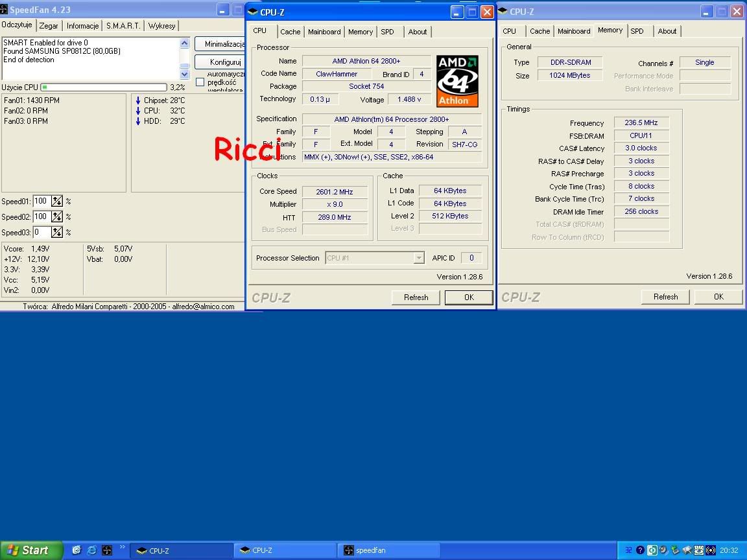Select the About tab in the right CPU-Z window
Screen dimensions: 747x560
[x=667, y=31]
